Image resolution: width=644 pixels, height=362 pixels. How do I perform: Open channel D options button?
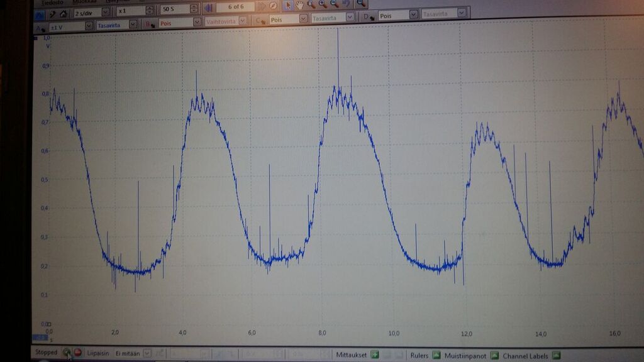point(369,17)
